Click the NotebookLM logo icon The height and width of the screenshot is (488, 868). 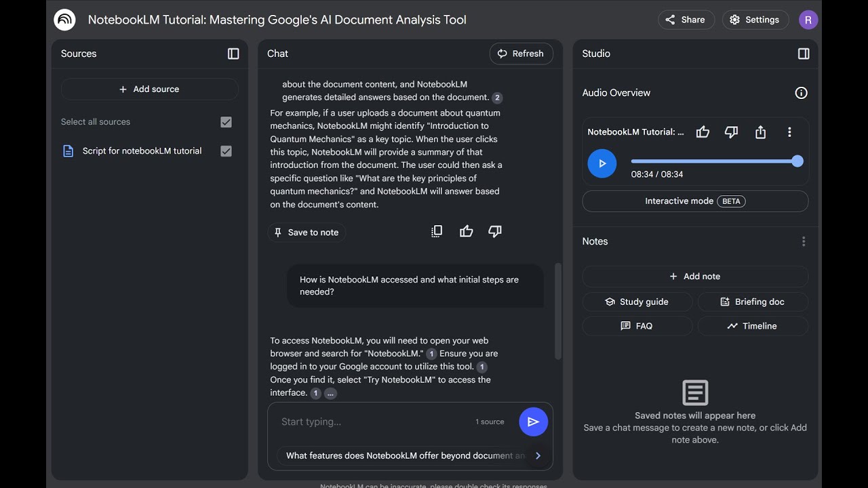click(65, 20)
